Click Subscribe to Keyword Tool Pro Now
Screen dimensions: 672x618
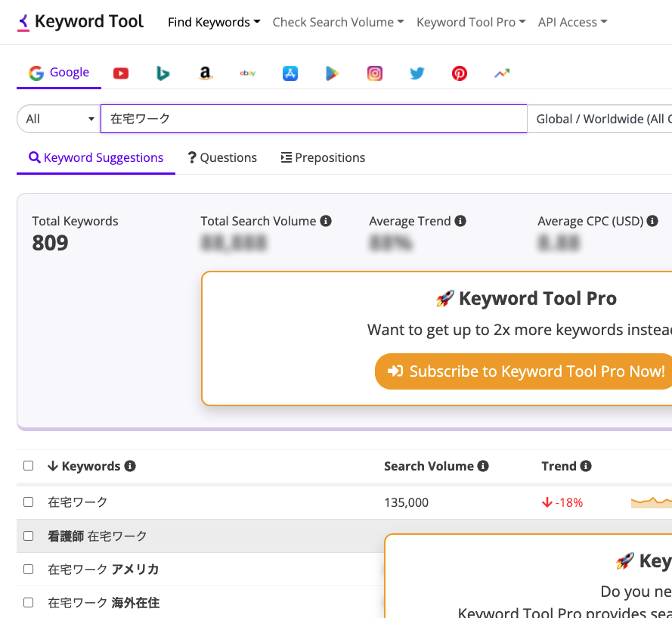524,371
